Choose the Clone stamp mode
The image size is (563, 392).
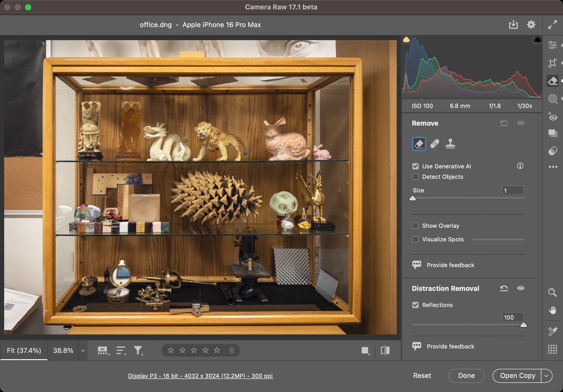click(x=450, y=144)
